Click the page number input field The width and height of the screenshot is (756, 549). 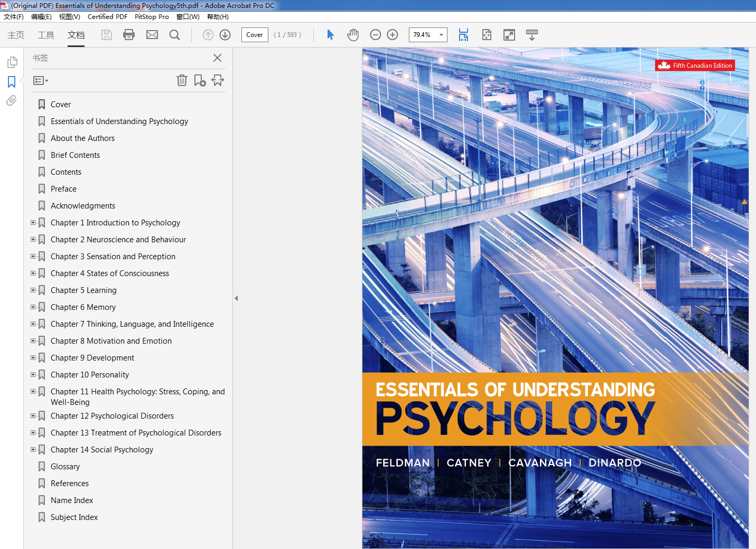click(255, 35)
